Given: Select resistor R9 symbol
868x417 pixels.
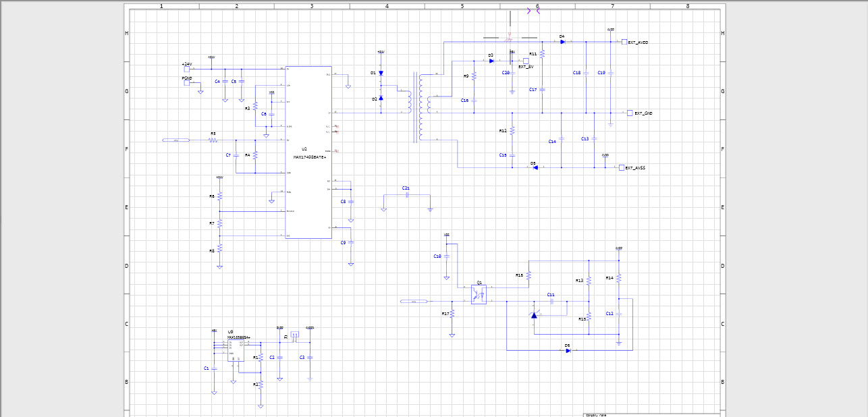Looking at the screenshot, I should click(x=474, y=76).
